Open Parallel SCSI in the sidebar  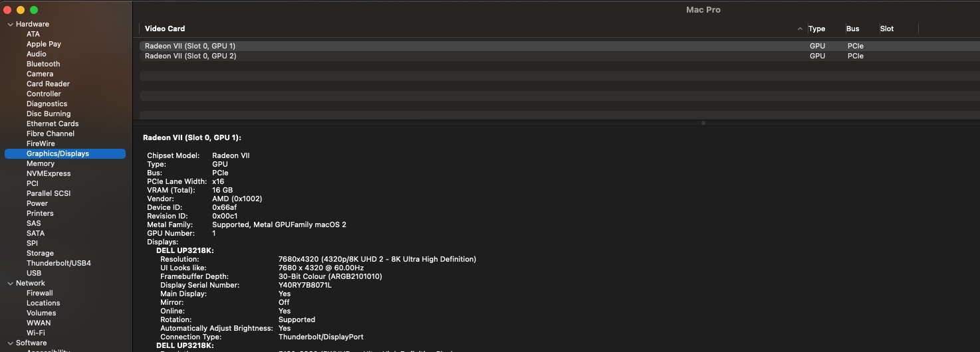[x=49, y=193]
